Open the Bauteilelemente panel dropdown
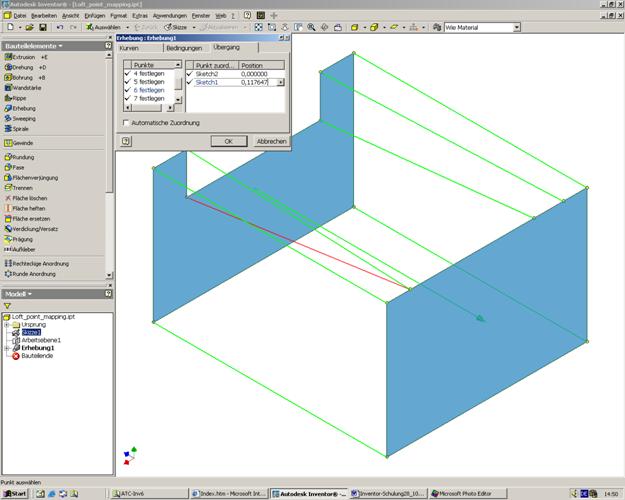The width and height of the screenshot is (625, 500). [60, 46]
